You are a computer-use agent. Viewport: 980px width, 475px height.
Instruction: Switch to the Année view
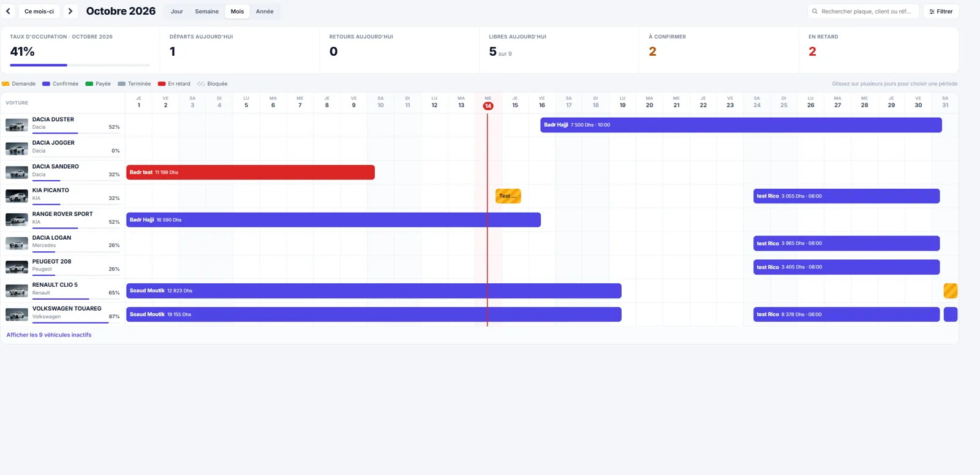point(265,12)
